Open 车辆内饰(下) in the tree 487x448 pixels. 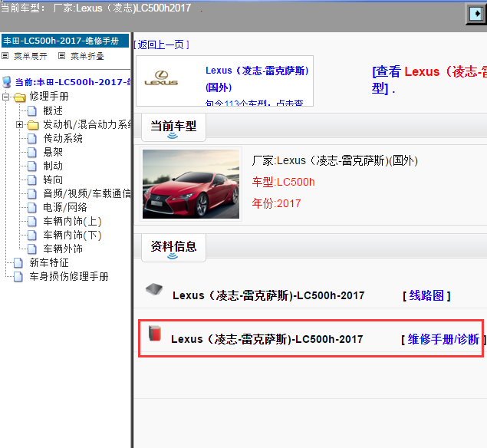(72, 236)
